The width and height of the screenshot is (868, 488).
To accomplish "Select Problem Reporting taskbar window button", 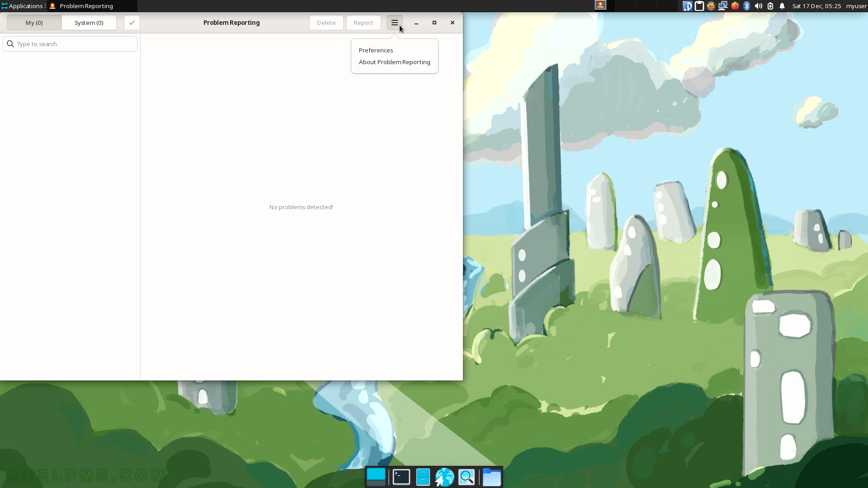I will [92, 6].
